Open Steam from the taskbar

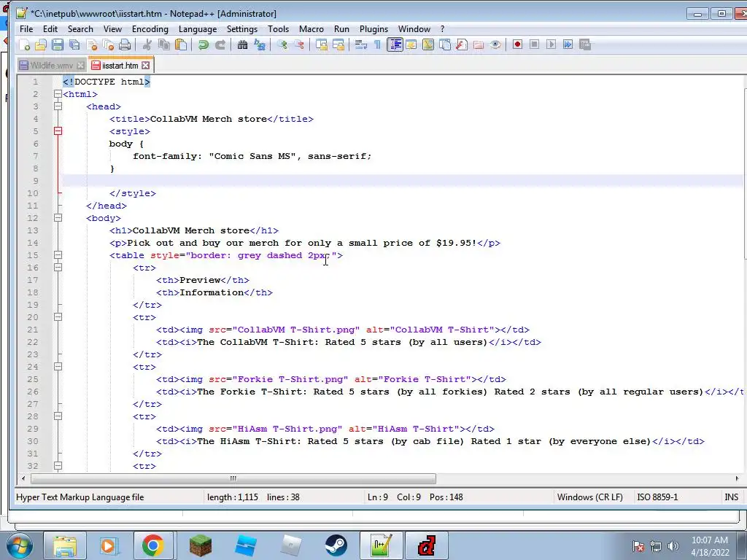(336, 545)
